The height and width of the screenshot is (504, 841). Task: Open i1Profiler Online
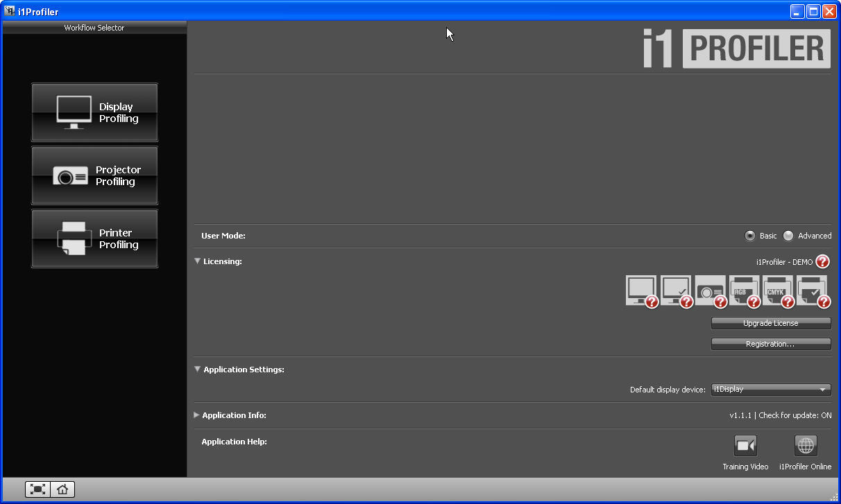pyautogui.click(x=805, y=446)
